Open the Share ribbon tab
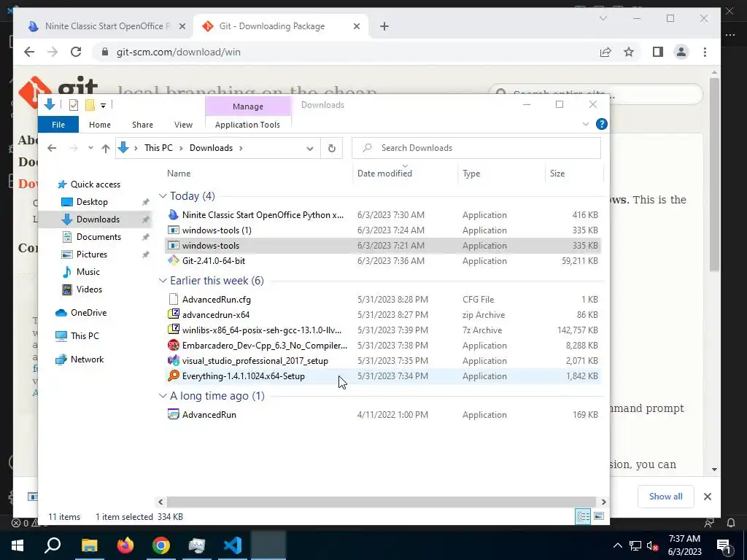The image size is (747, 560). pos(142,125)
